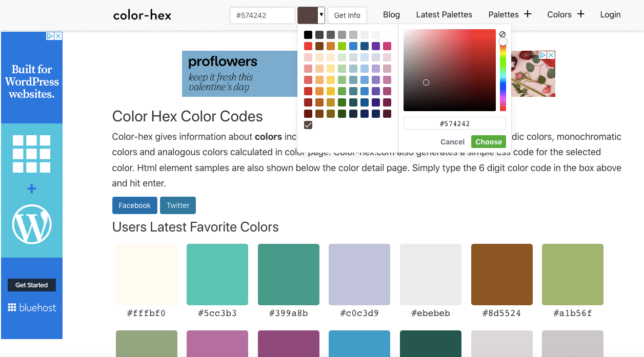This screenshot has width=644, height=357.
Task: Close the proflowers banner ad
Action: point(551,55)
